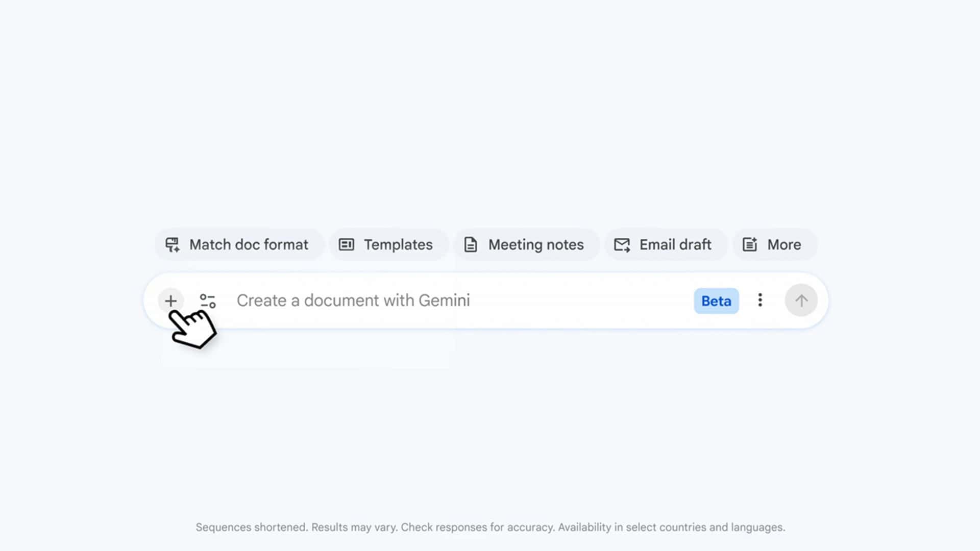Pick the Email draft suggestion chip

(675, 245)
